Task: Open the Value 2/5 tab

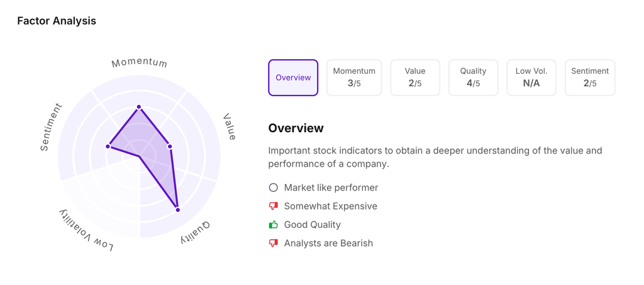Action: click(415, 77)
